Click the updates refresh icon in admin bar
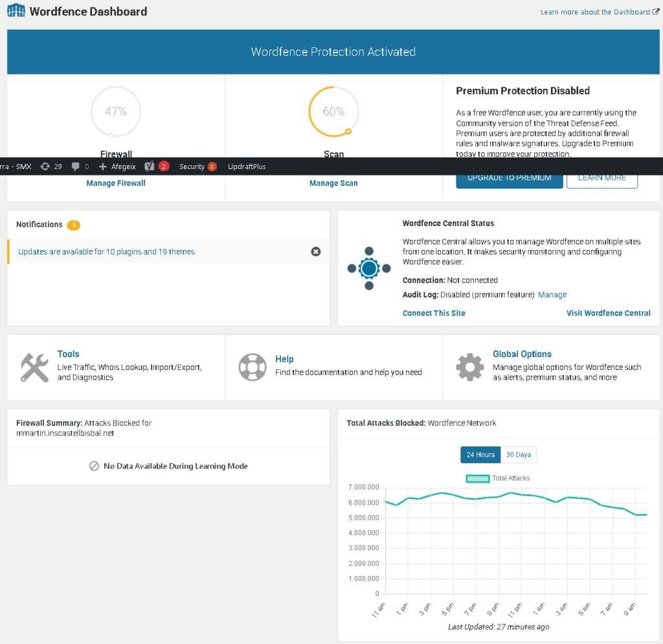Viewport: 663px width, 644px height. (x=45, y=167)
